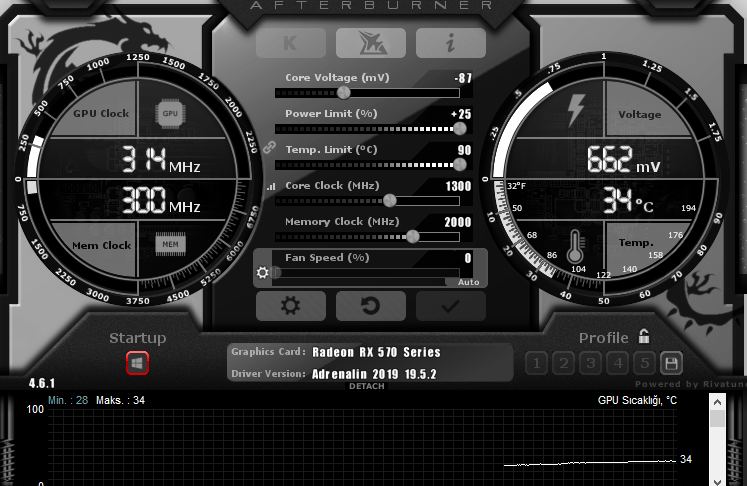
Task: Click the lightning bolt voltage icon
Action: click(x=576, y=110)
